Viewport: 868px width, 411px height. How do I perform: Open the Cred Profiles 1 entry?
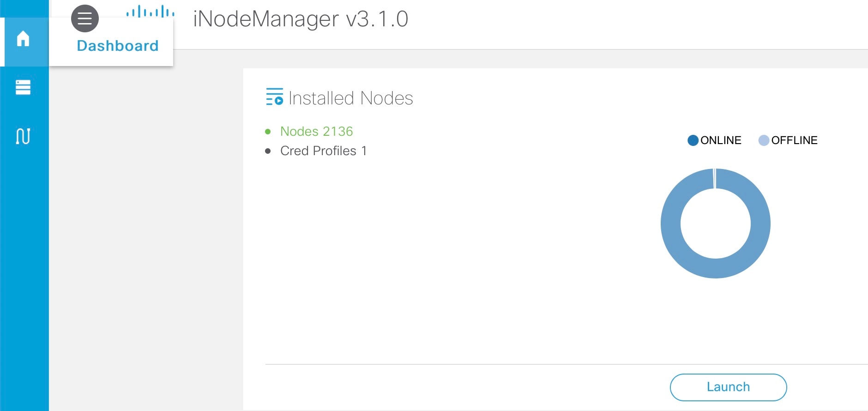click(x=323, y=151)
